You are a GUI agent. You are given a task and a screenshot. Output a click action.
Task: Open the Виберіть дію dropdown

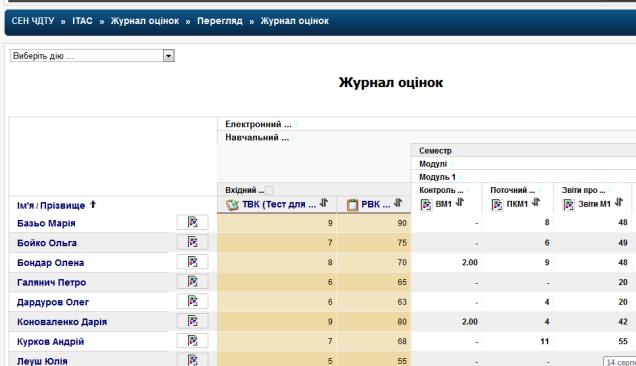click(92, 56)
